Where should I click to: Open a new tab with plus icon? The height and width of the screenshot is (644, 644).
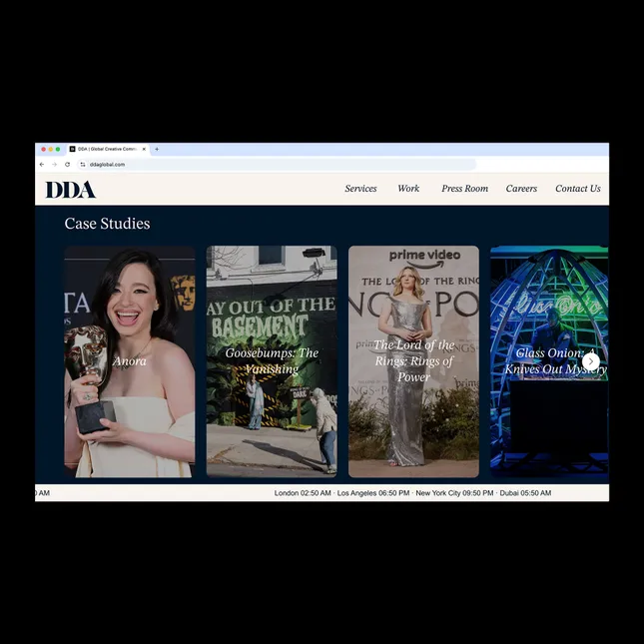click(x=157, y=149)
